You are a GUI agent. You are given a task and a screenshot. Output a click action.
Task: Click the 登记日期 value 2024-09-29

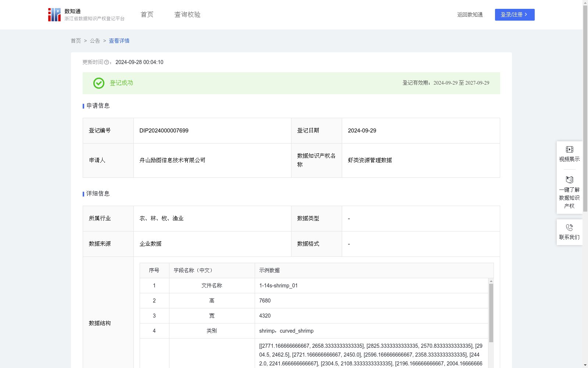(x=362, y=131)
